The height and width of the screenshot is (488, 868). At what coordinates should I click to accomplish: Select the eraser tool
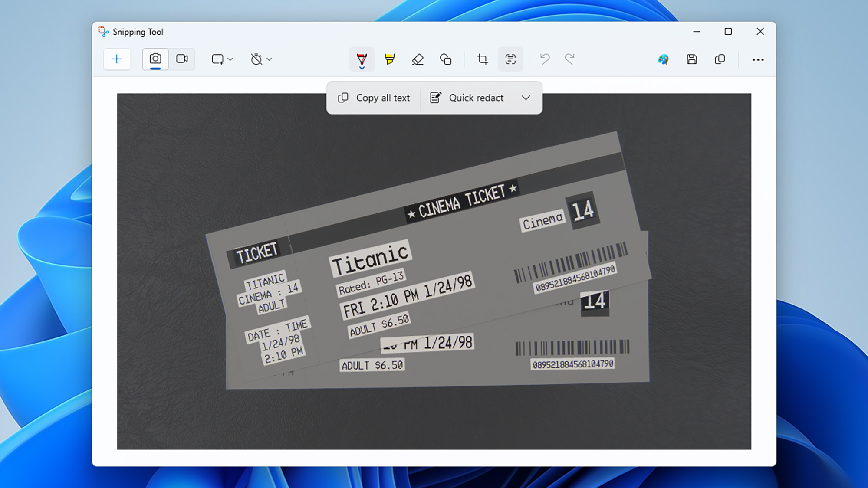[x=418, y=59]
